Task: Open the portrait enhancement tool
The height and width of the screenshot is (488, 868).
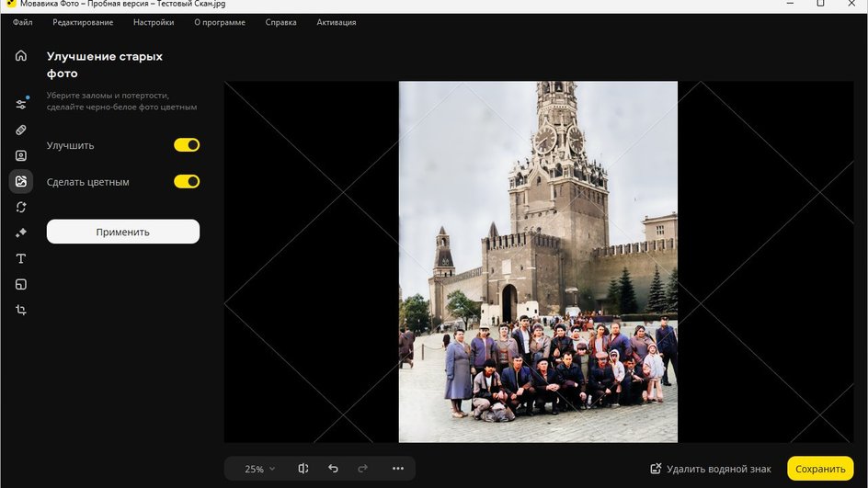Action: pos(21,156)
